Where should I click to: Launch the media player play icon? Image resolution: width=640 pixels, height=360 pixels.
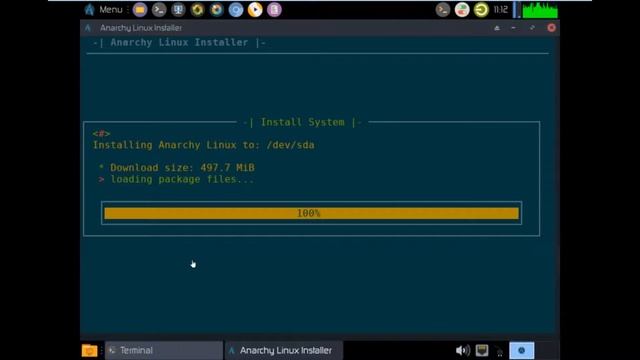(x=255, y=10)
